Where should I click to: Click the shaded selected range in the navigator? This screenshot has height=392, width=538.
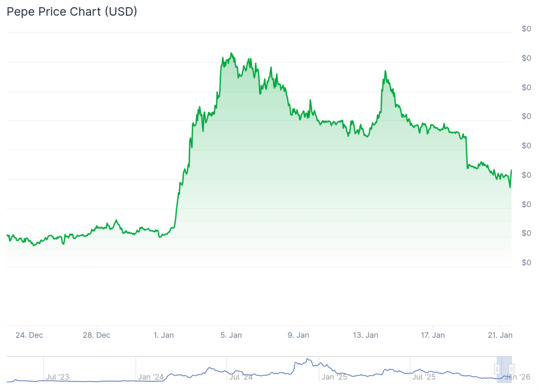pyautogui.click(x=504, y=369)
